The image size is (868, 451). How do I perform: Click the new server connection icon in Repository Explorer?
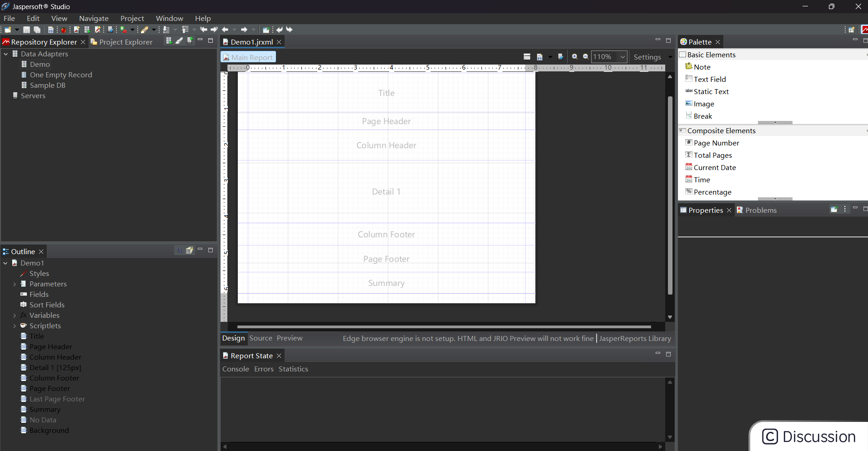(x=190, y=41)
